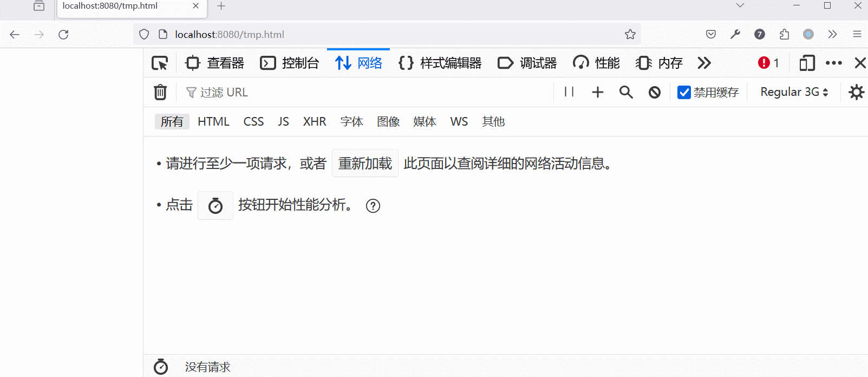Open the Pocket save icon
The height and width of the screenshot is (377, 868).
(x=711, y=35)
